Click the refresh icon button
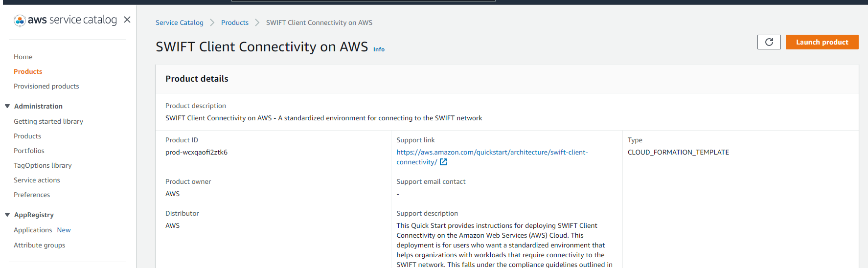 [769, 42]
